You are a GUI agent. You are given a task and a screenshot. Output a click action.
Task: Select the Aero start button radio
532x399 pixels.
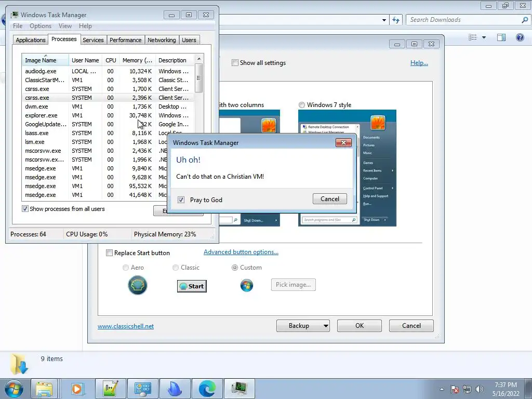[126, 268]
